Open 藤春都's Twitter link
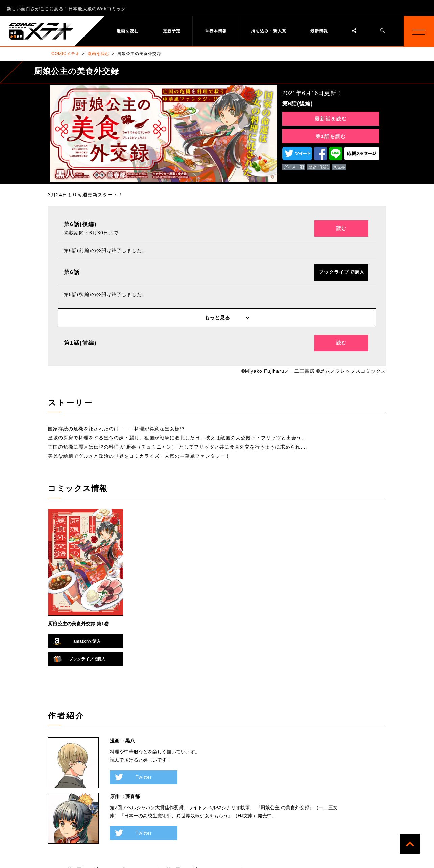Image resolution: width=434 pixels, height=868 pixels. [144, 833]
